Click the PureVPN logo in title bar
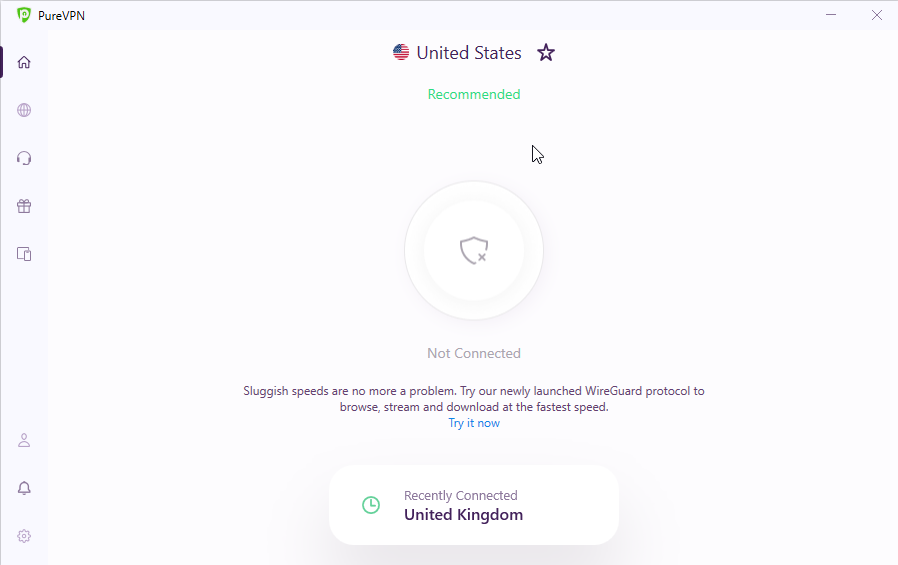 click(24, 15)
